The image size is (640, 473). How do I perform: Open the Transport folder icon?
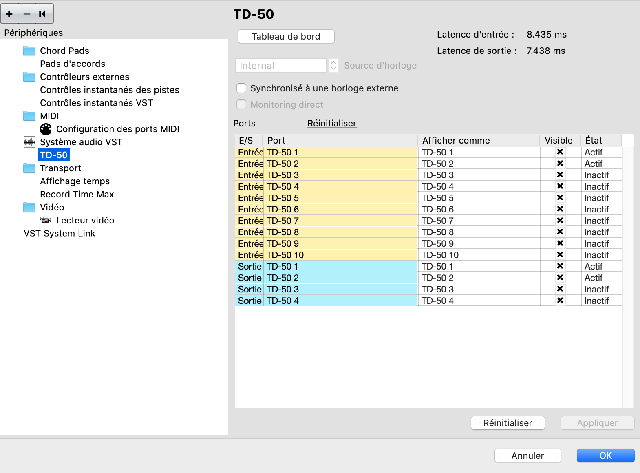(29, 168)
